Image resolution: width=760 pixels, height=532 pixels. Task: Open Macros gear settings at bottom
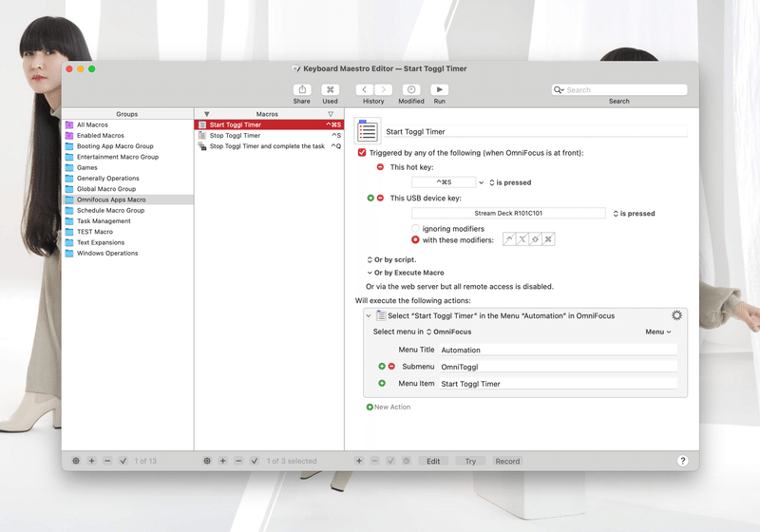coord(207,461)
